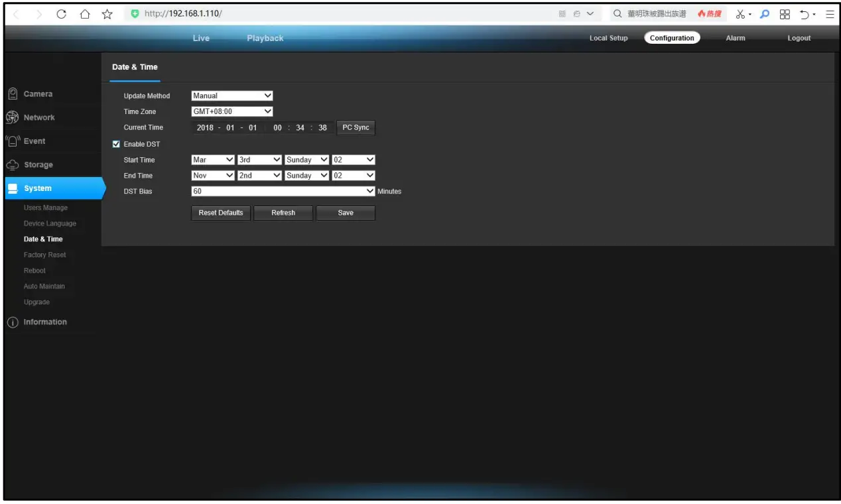Click the green security shield icon
Viewport: 841px width, 504px height.
pyautogui.click(x=135, y=14)
